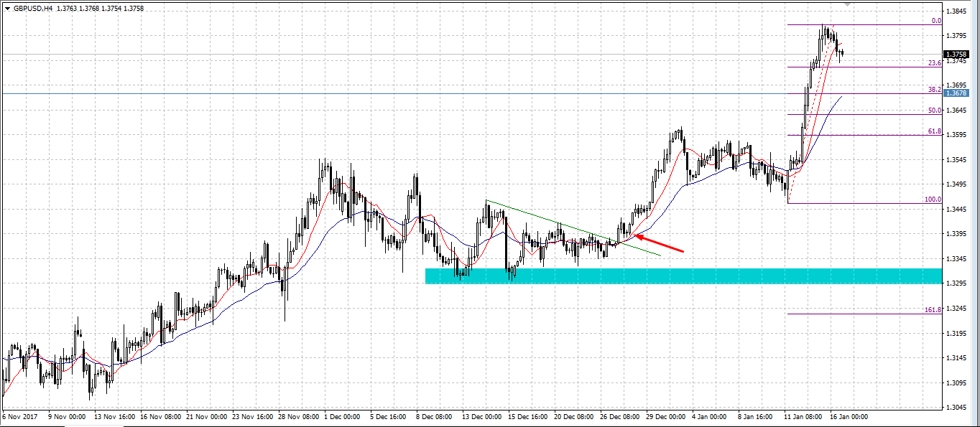
Task: Click the 1.3145 price scale value
Action: [956, 358]
